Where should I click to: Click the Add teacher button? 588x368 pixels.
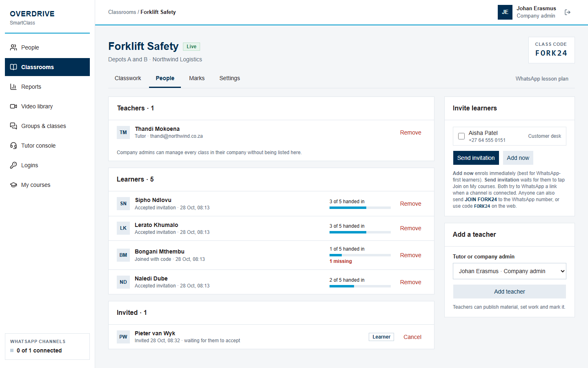510,292
